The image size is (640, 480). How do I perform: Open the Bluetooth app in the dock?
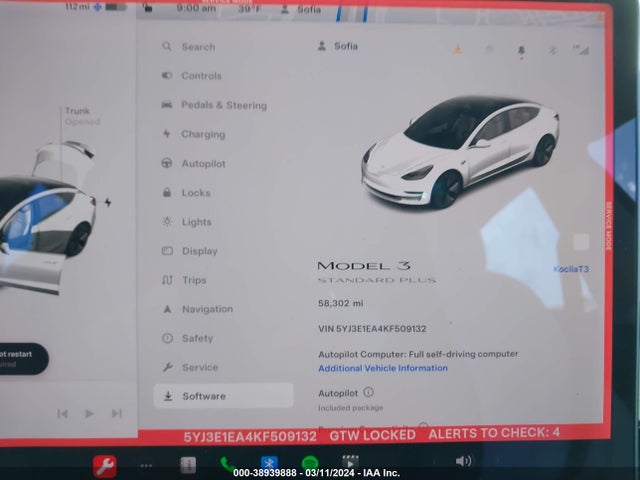click(x=269, y=463)
